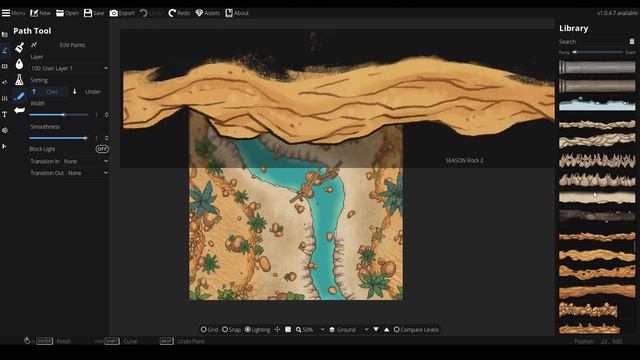Toggle Block Light switch

coord(102,149)
